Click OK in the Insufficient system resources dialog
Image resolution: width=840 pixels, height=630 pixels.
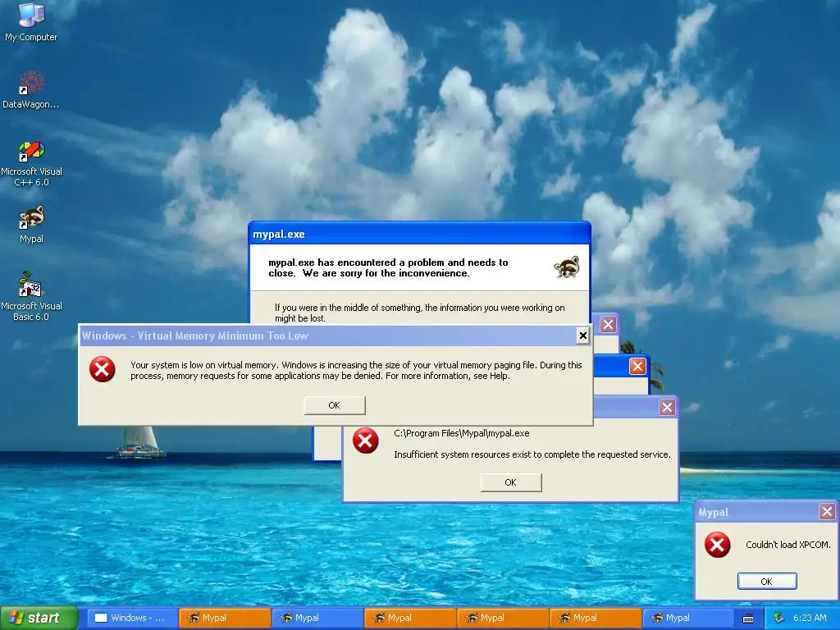coord(511,482)
